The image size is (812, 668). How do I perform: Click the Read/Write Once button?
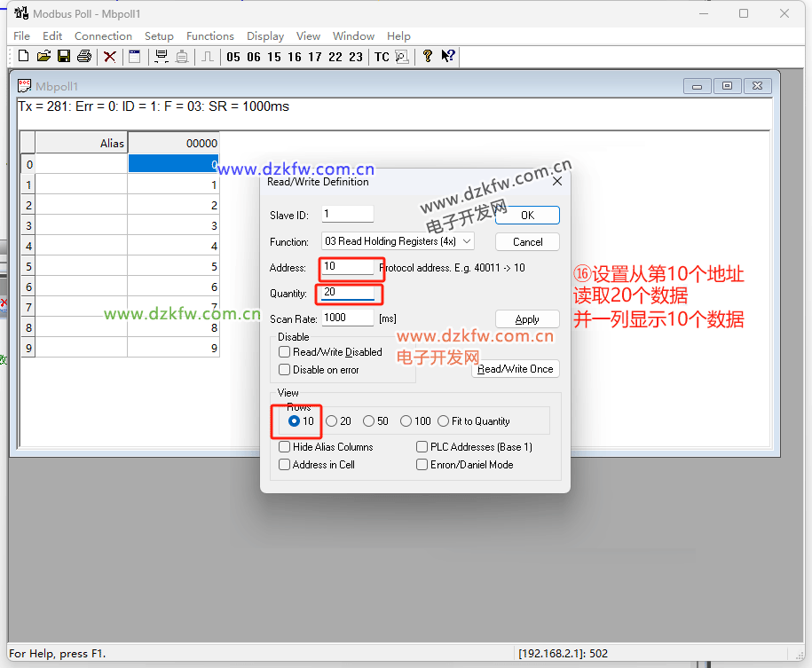[515, 369]
